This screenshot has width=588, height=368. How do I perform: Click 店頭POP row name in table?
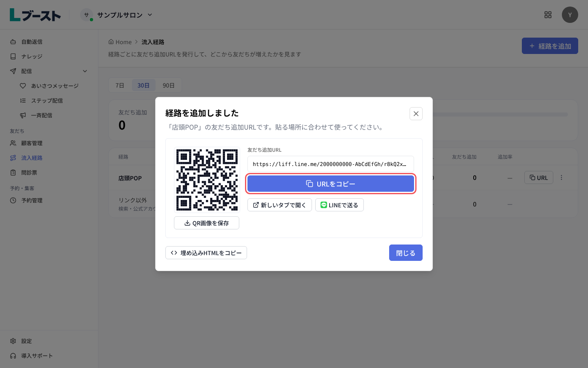[x=130, y=178]
